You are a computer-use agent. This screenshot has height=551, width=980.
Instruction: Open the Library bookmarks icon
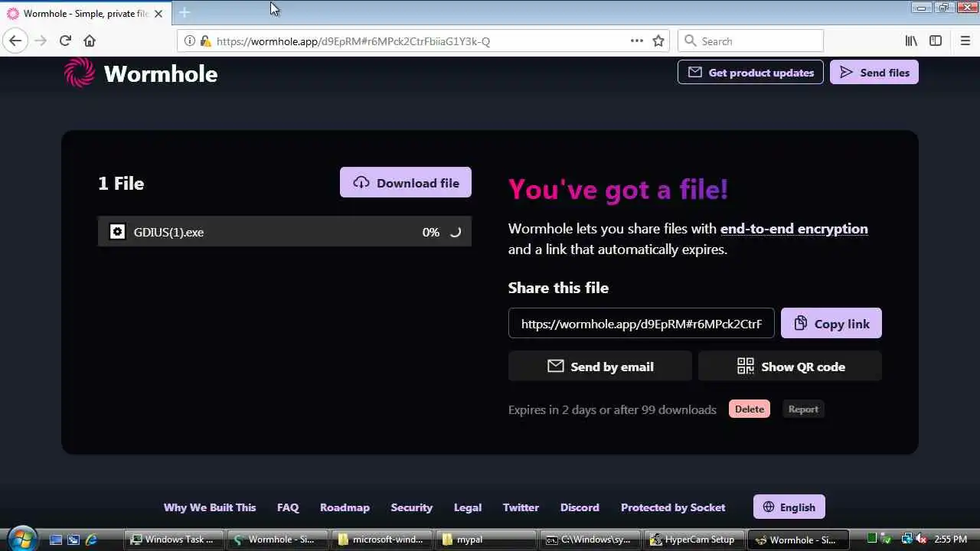[x=911, y=41]
